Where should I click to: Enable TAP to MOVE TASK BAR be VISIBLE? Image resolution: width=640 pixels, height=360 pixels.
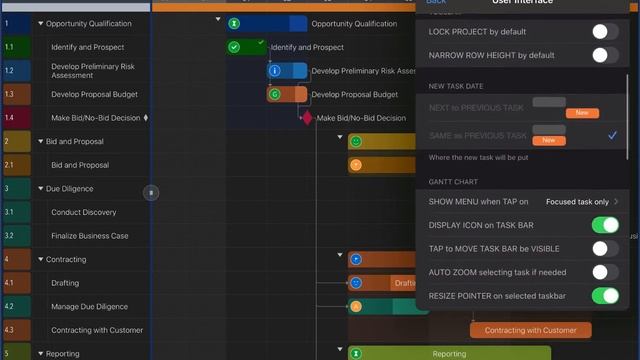coord(605,249)
